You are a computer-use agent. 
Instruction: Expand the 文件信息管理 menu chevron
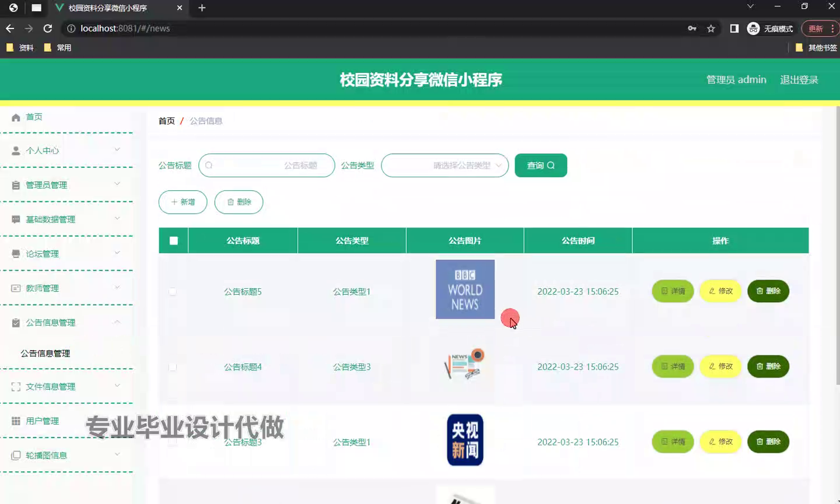pos(117,386)
